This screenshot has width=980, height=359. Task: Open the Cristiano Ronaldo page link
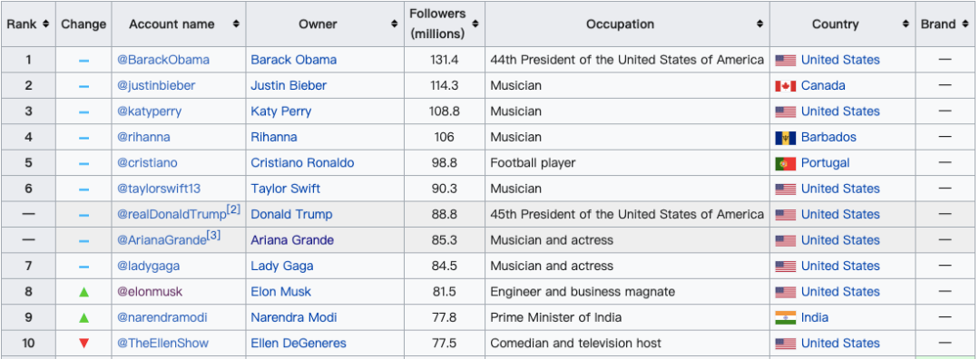[302, 163]
